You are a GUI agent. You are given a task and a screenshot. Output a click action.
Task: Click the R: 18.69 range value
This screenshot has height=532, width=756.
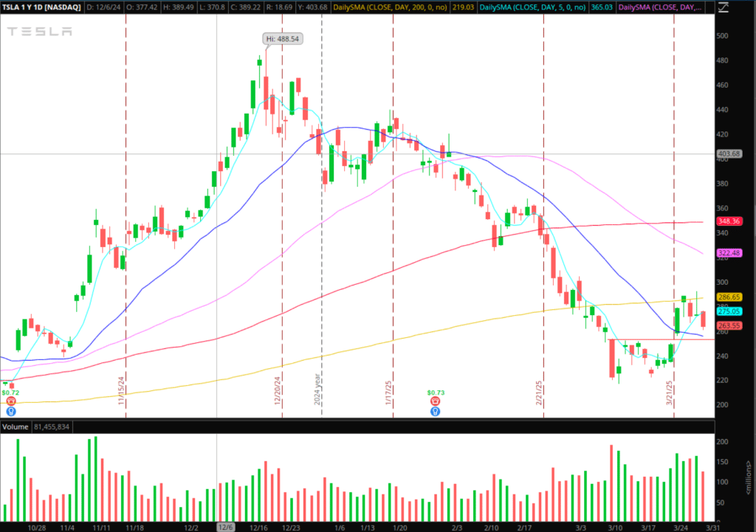pos(279,7)
